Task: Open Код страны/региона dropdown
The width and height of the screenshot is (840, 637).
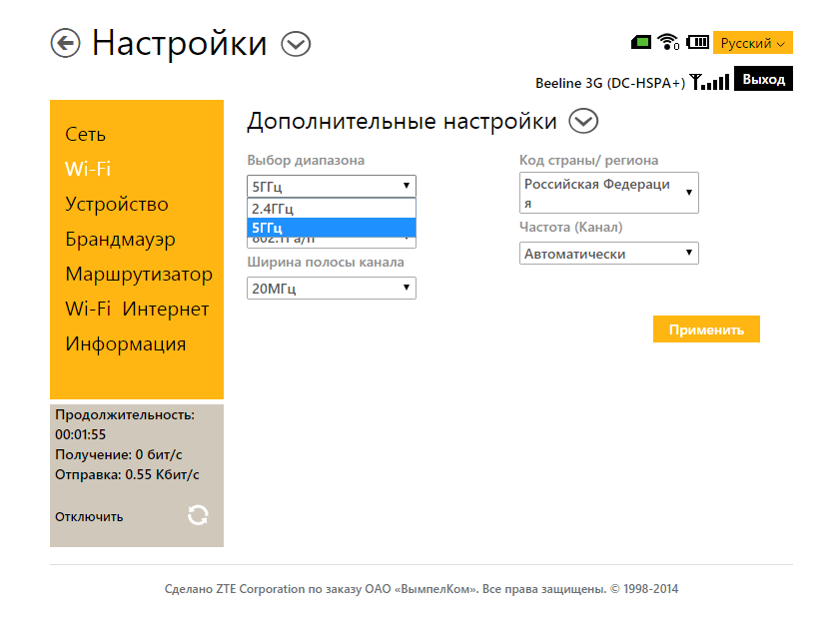Action: (x=608, y=193)
